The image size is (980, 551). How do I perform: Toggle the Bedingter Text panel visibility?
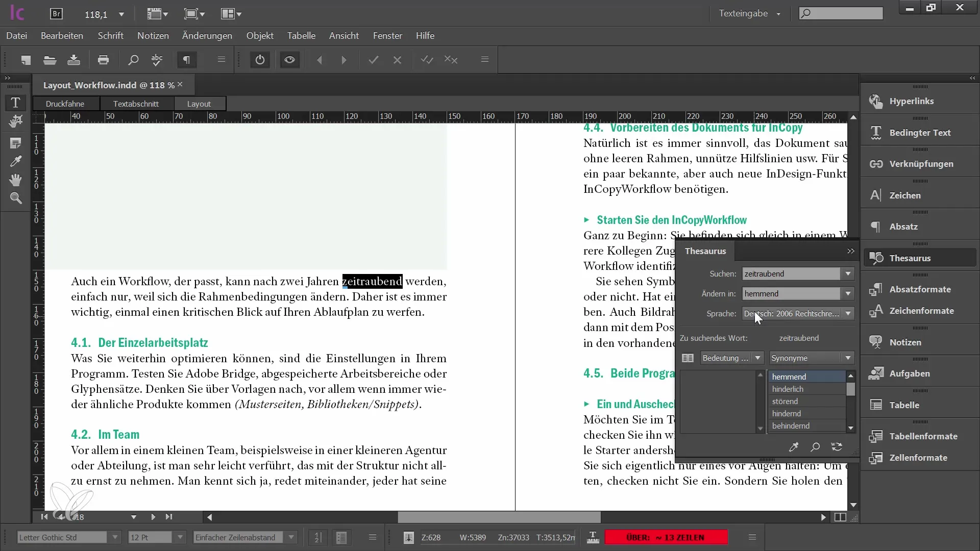coord(919,132)
